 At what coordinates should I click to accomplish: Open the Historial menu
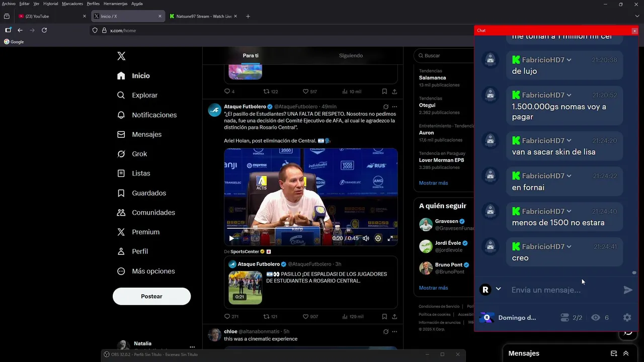click(50, 4)
